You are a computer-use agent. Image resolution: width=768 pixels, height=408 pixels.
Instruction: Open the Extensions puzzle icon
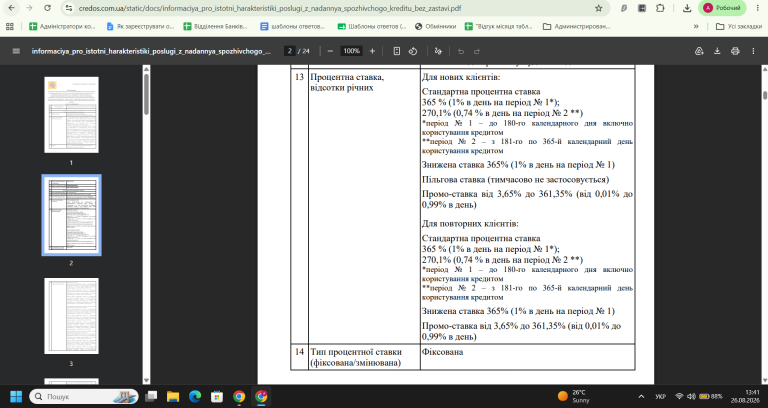[660, 8]
